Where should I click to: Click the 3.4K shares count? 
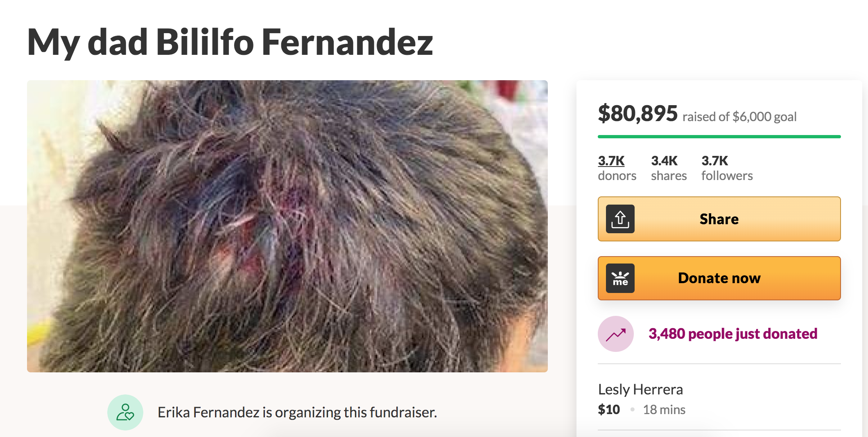[664, 161]
